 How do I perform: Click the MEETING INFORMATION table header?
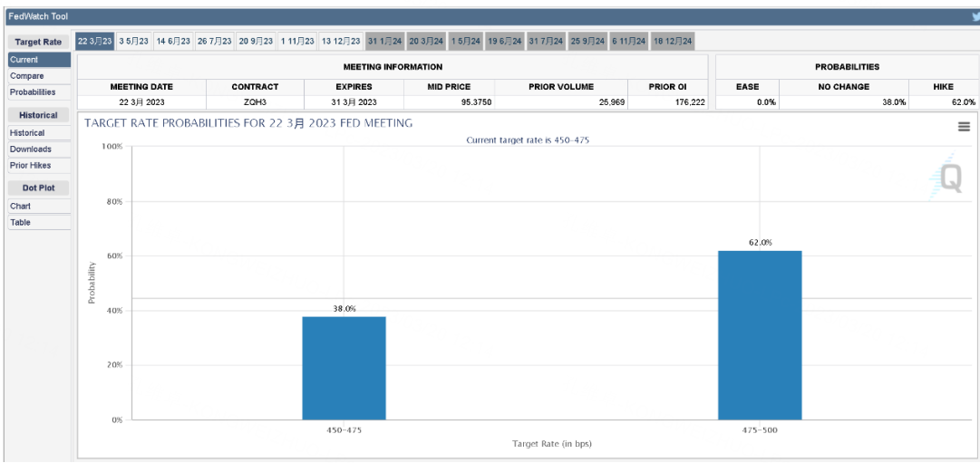click(393, 66)
